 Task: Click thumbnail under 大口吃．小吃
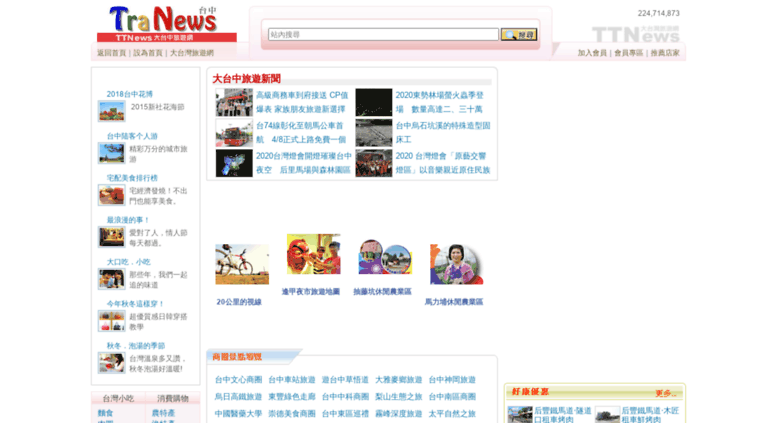(111, 279)
